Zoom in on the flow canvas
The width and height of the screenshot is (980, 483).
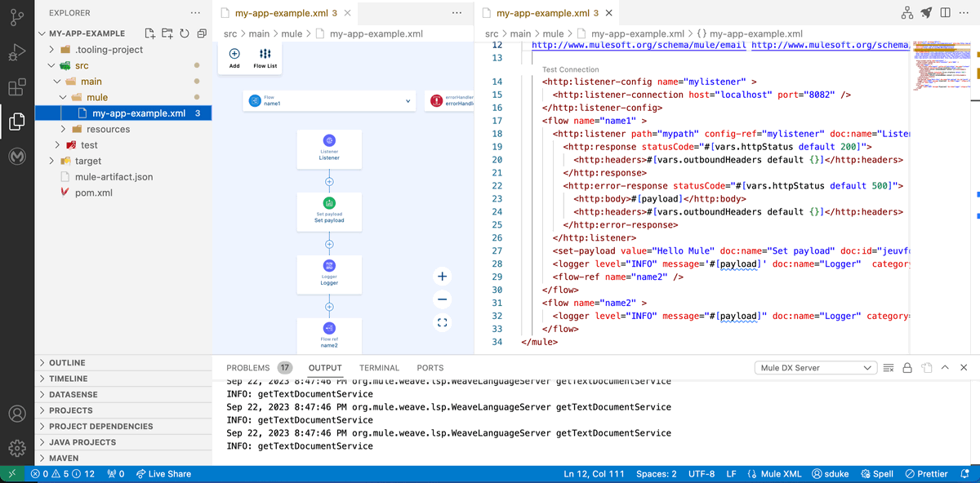(x=442, y=277)
